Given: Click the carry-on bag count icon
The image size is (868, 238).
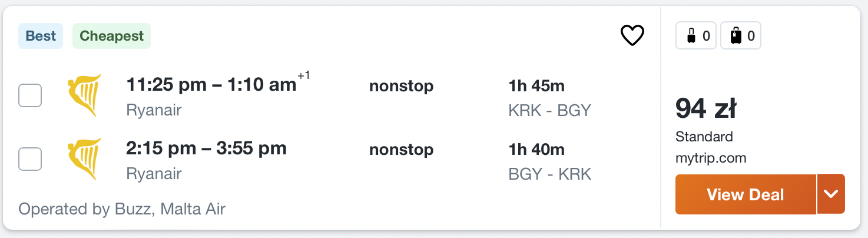Looking at the screenshot, I should click(x=696, y=37).
